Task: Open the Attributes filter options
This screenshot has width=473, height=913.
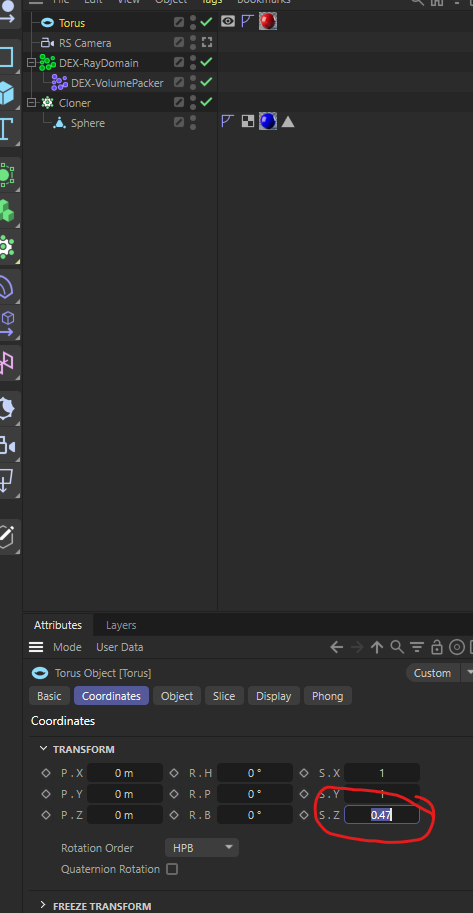Action: click(x=416, y=647)
